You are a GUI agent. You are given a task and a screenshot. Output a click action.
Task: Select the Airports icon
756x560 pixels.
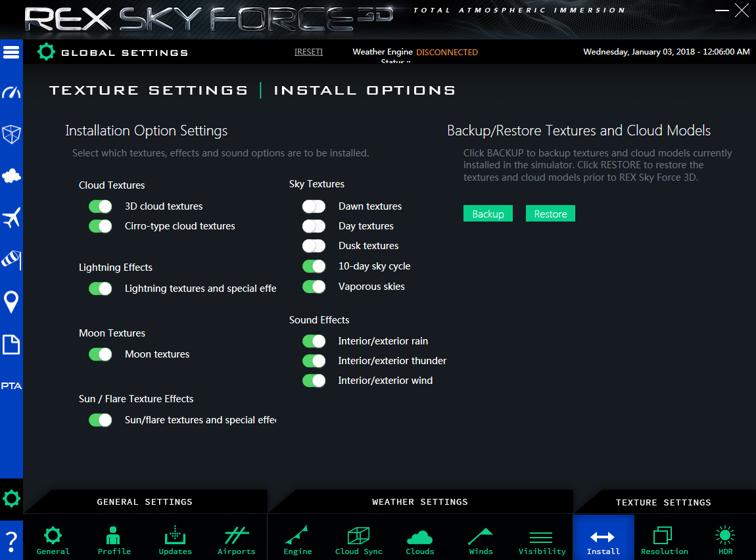pos(236,540)
